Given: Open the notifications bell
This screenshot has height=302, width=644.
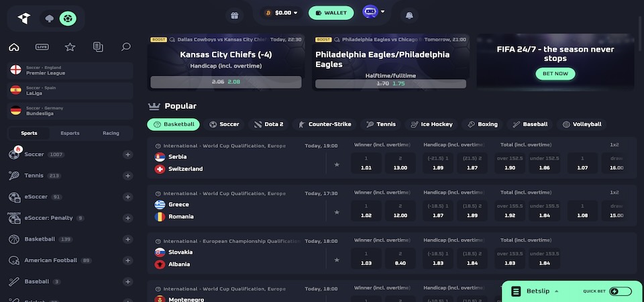Looking at the screenshot, I should click(x=409, y=13).
